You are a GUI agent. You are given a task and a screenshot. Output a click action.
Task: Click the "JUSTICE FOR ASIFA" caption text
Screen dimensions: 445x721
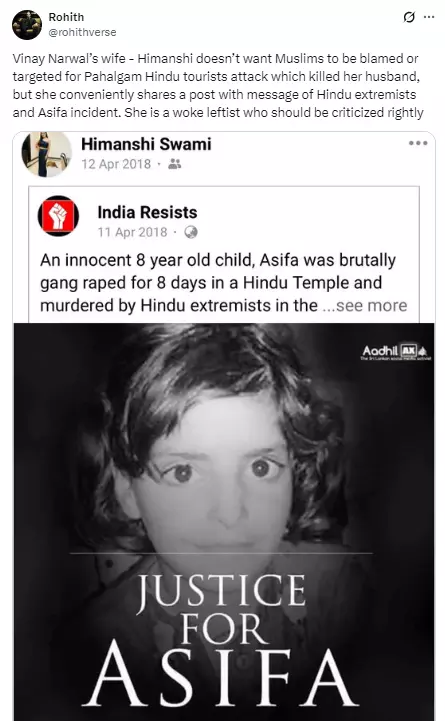pyautogui.click(x=220, y=640)
